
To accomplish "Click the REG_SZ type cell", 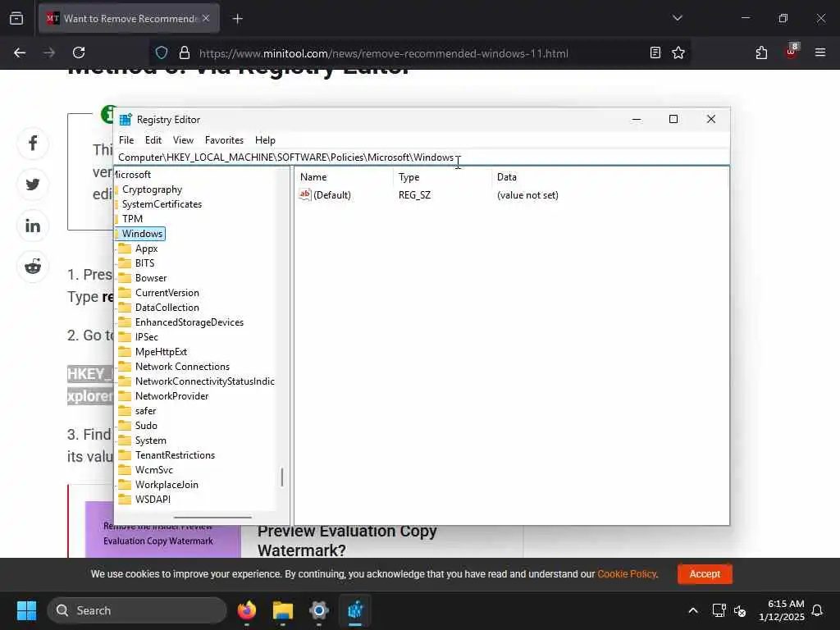I will [x=414, y=195].
